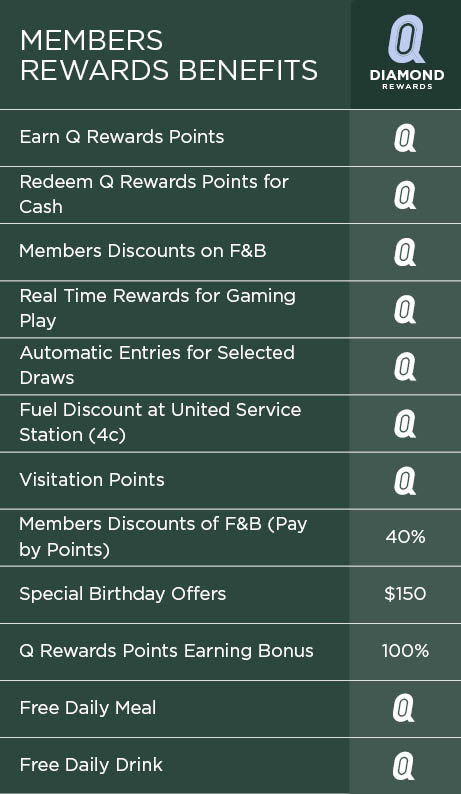The width and height of the screenshot is (461, 794).
Task: Select Q icon for Automatic Entries row
Action: (x=405, y=367)
